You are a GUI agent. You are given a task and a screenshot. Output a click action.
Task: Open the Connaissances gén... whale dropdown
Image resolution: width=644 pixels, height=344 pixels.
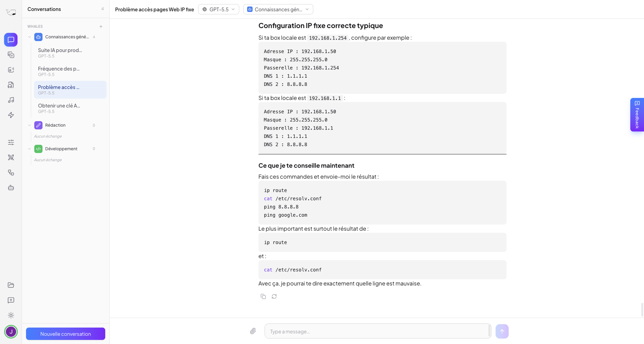(x=278, y=9)
